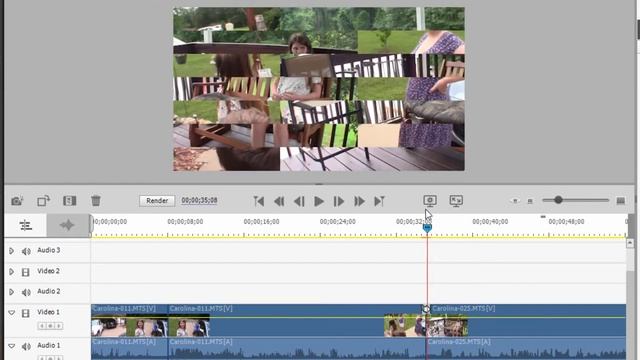The width and height of the screenshot is (640, 360).
Task: Click the timeline vertical scrollbar up arrow
Action: coord(630,243)
